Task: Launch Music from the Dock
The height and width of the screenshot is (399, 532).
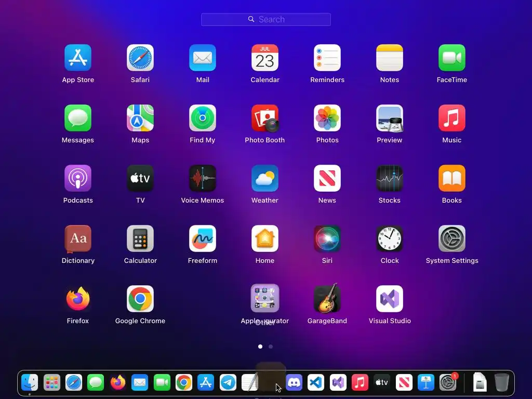Action: click(x=360, y=383)
